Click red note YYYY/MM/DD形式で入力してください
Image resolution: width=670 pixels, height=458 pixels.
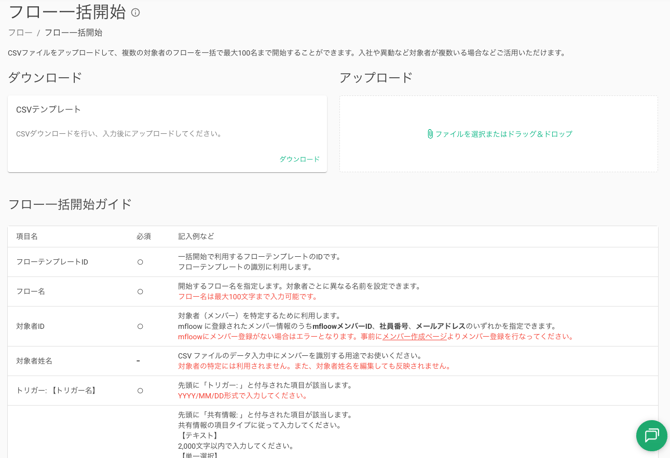point(242,396)
